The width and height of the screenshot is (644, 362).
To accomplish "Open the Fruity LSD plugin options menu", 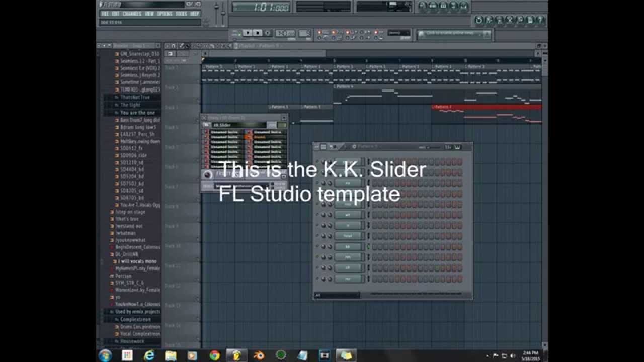I will coord(207,125).
